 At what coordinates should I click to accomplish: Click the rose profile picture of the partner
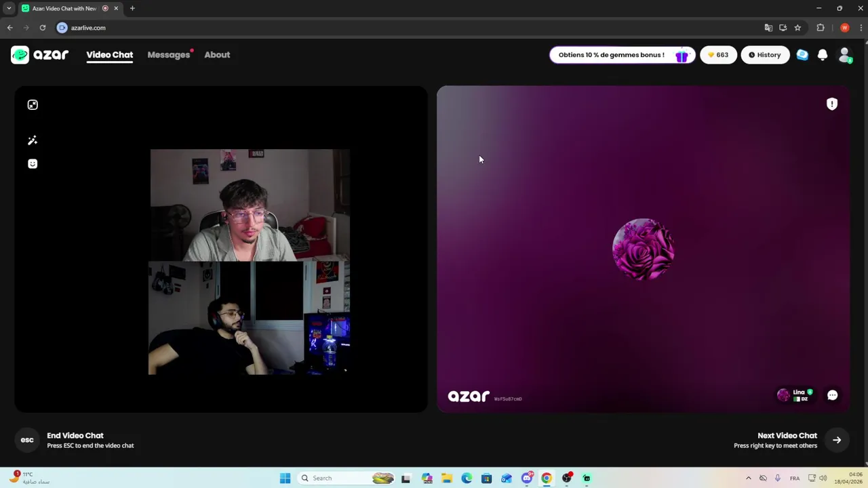(x=643, y=249)
